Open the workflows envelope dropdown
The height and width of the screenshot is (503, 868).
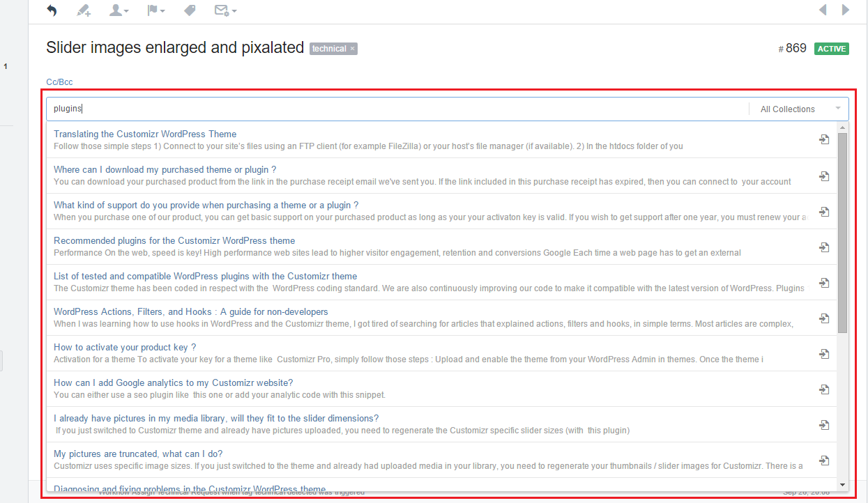coord(225,10)
